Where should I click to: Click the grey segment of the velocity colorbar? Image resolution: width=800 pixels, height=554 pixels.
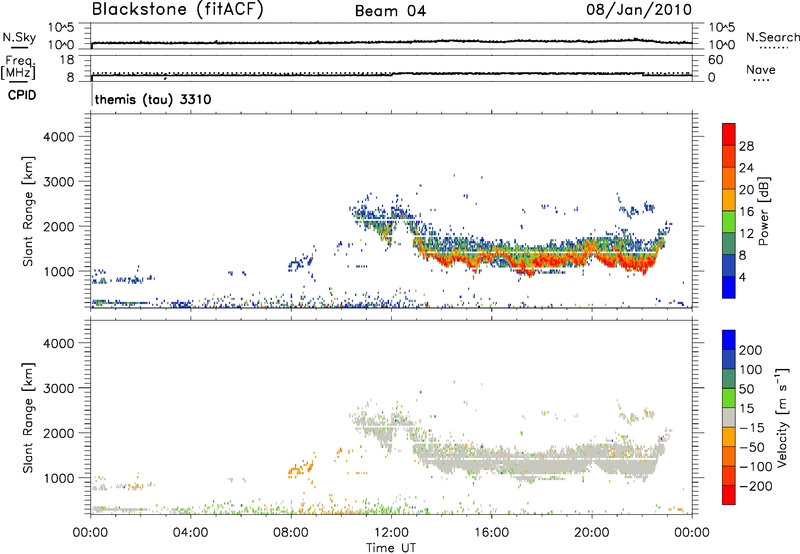click(729, 417)
